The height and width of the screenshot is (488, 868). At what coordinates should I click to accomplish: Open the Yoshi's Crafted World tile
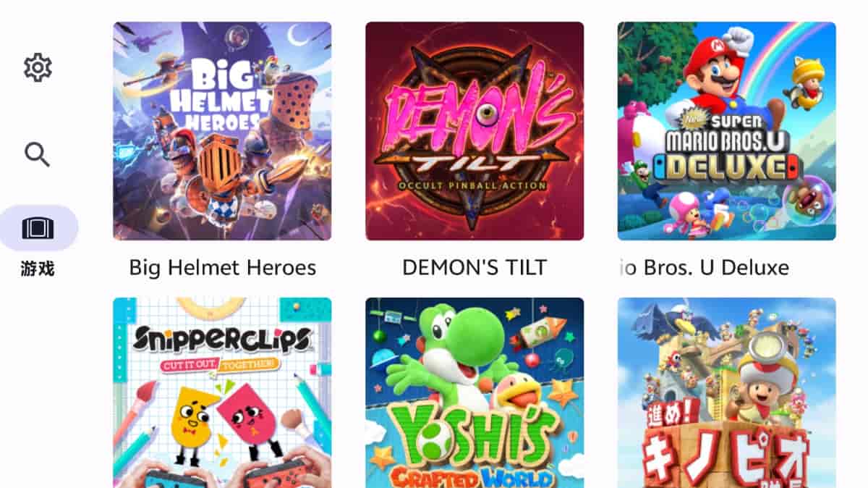pyautogui.click(x=475, y=392)
